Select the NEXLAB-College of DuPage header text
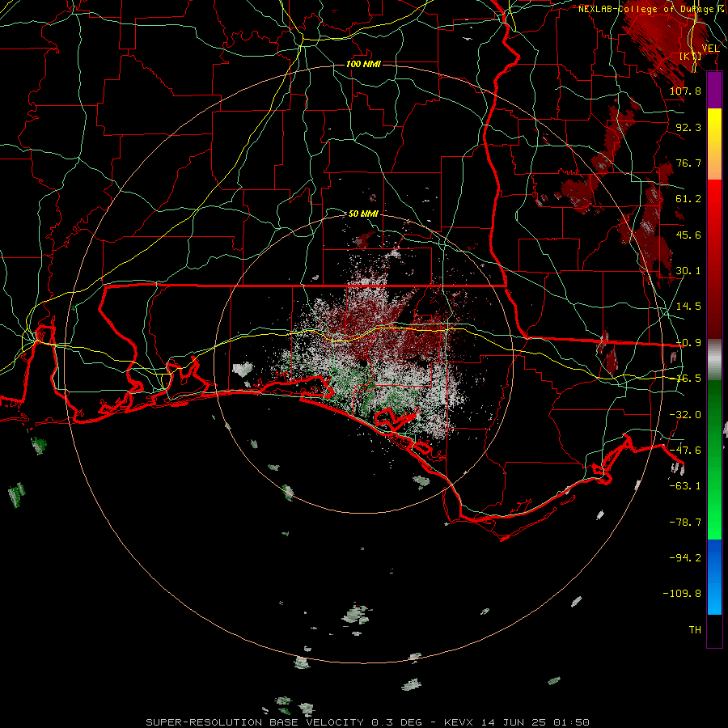 645,9
